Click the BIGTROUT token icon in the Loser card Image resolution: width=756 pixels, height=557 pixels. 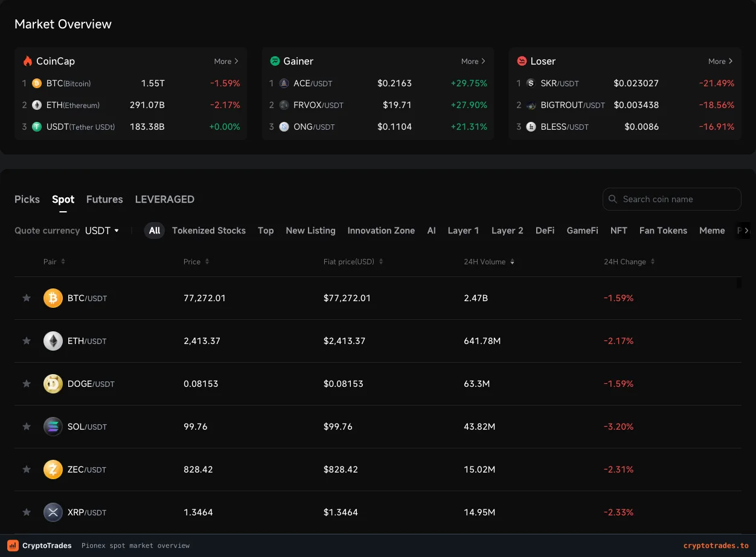pos(531,105)
